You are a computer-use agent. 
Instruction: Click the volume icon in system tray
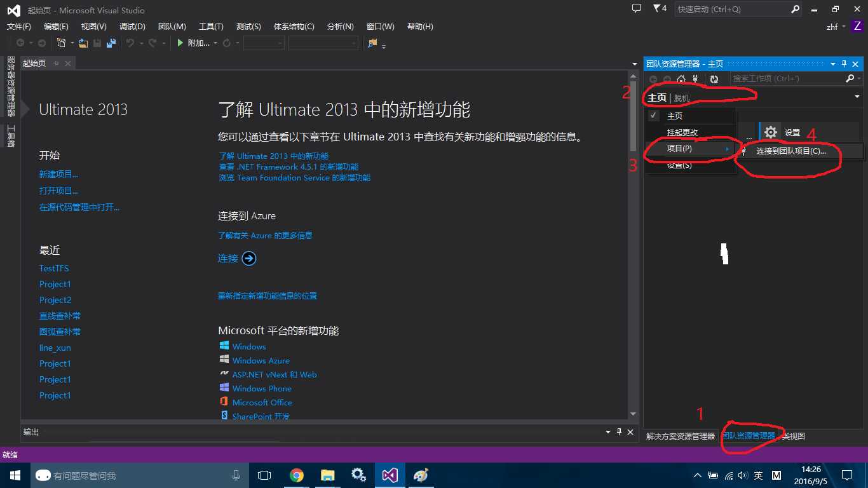click(x=743, y=475)
